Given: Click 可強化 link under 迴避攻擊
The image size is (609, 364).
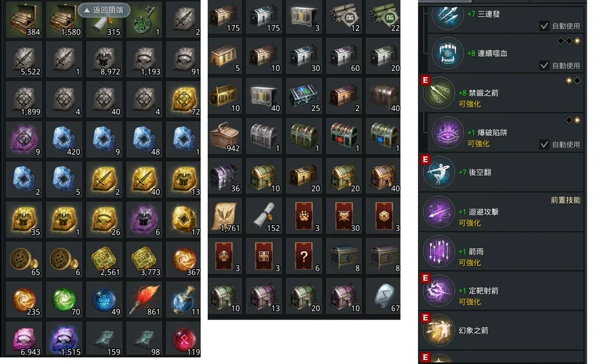Looking at the screenshot, I should [470, 223].
